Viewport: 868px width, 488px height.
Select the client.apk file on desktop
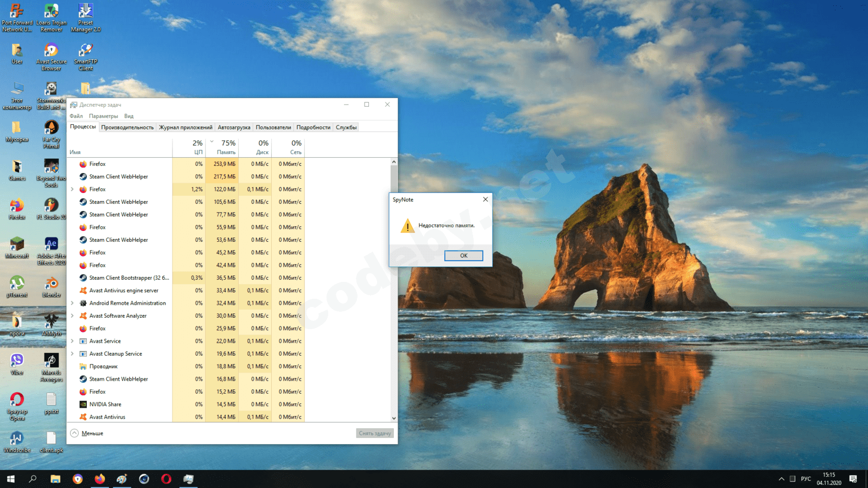(x=51, y=440)
